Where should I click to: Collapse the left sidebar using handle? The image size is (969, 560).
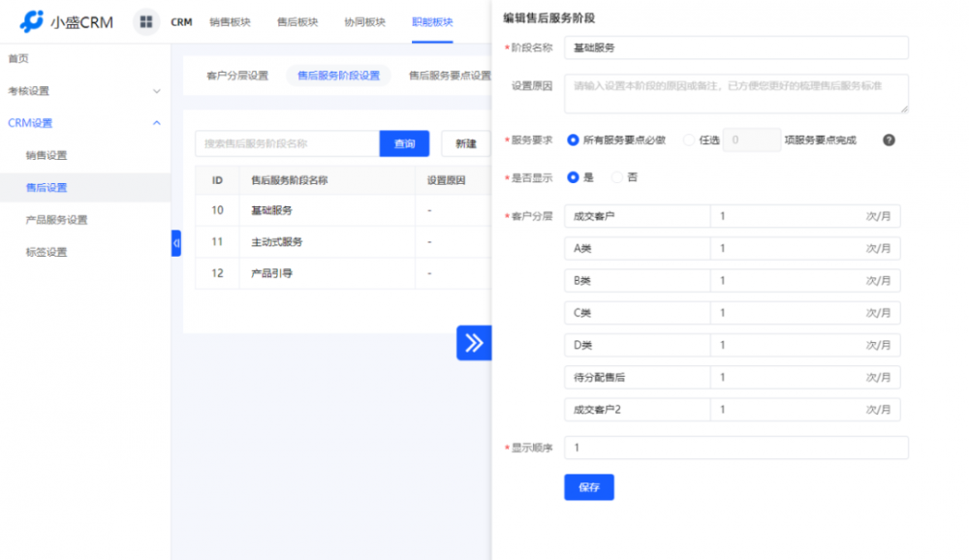(175, 243)
